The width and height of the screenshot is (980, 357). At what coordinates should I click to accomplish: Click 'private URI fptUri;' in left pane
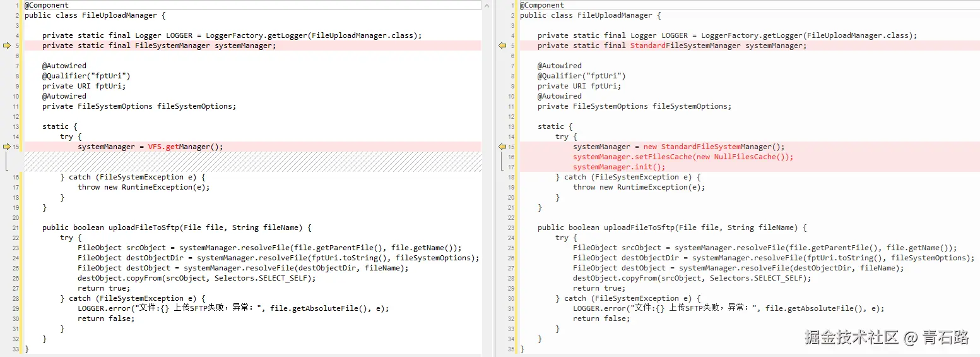84,86
